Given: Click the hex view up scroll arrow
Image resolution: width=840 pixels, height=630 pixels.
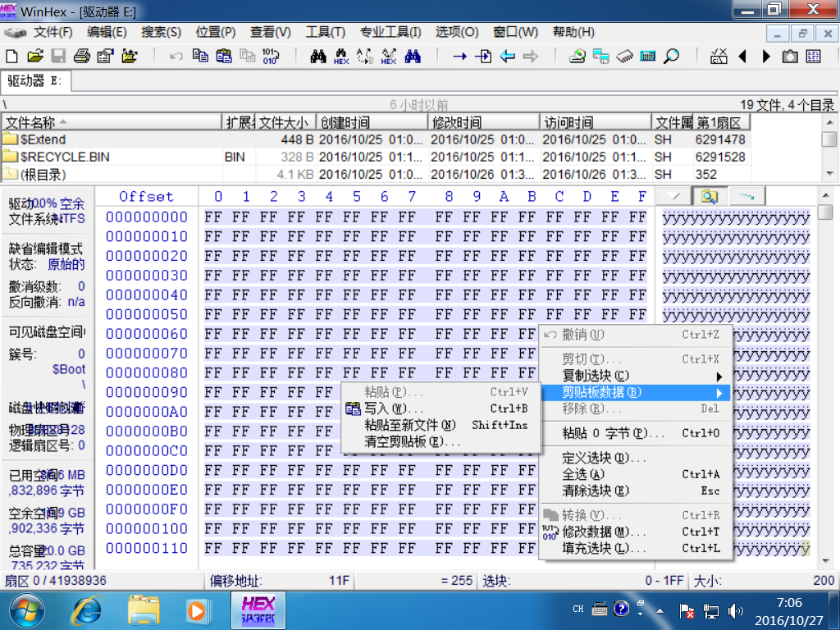Looking at the screenshot, I should pyautogui.click(x=826, y=195).
